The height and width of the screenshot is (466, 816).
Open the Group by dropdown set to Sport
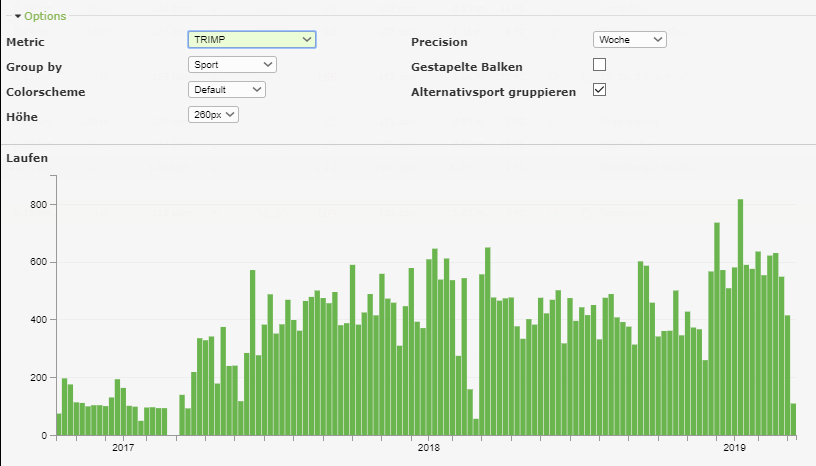(232, 65)
